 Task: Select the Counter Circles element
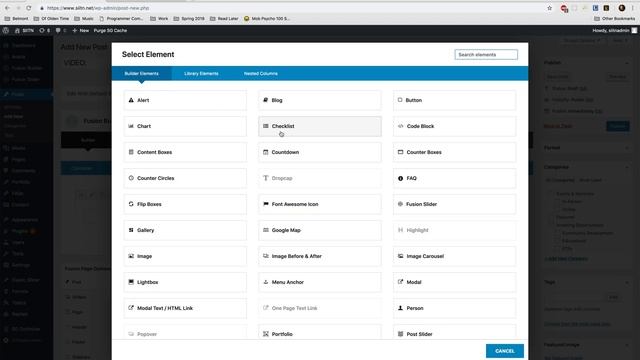[x=185, y=178]
